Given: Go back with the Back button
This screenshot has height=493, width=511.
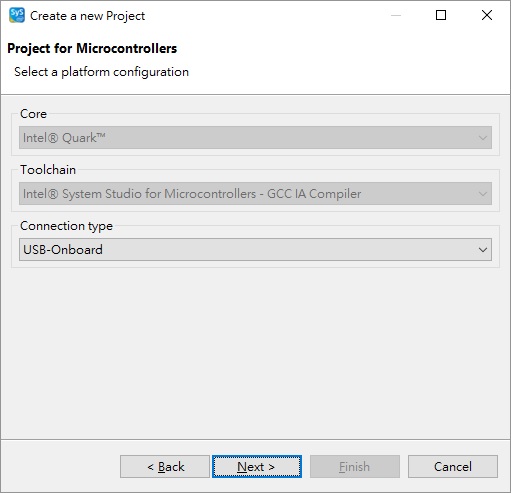Looking at the screenshot, I should tap(165, 467).
